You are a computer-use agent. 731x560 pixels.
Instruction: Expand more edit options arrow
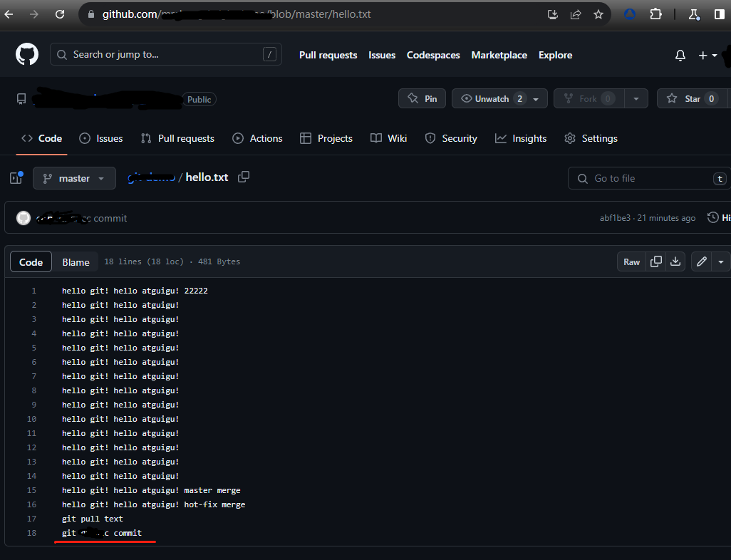click(x=721, y=262)
